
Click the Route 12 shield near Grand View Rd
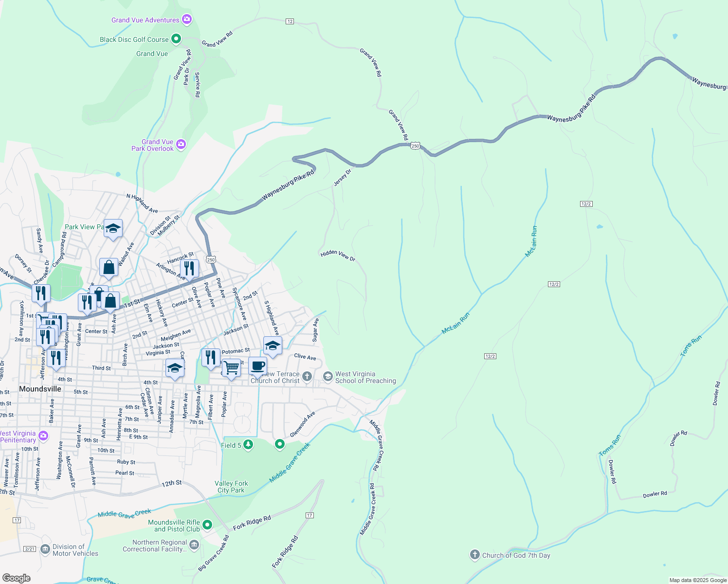290,21
